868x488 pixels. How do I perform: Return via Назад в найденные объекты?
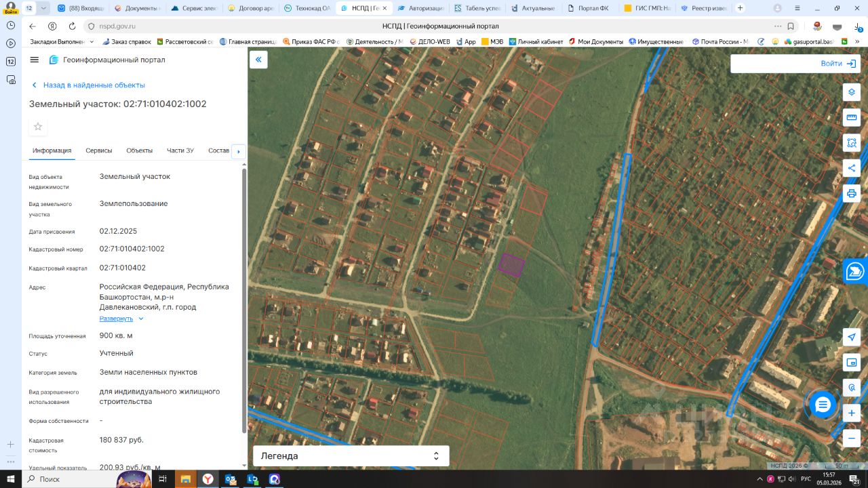click(x=88, y=85)
